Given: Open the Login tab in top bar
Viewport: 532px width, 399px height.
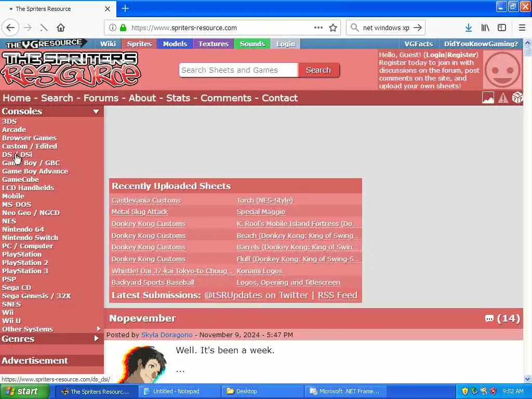Looking at the screenshot, I should click(x=285, y=44).
